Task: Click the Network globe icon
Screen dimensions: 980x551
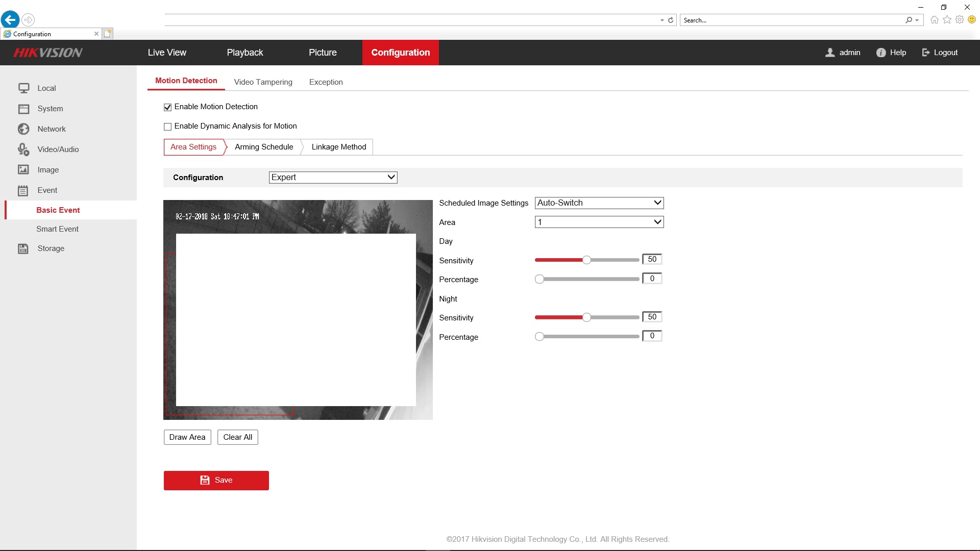Action: click(x=23, y=129)
